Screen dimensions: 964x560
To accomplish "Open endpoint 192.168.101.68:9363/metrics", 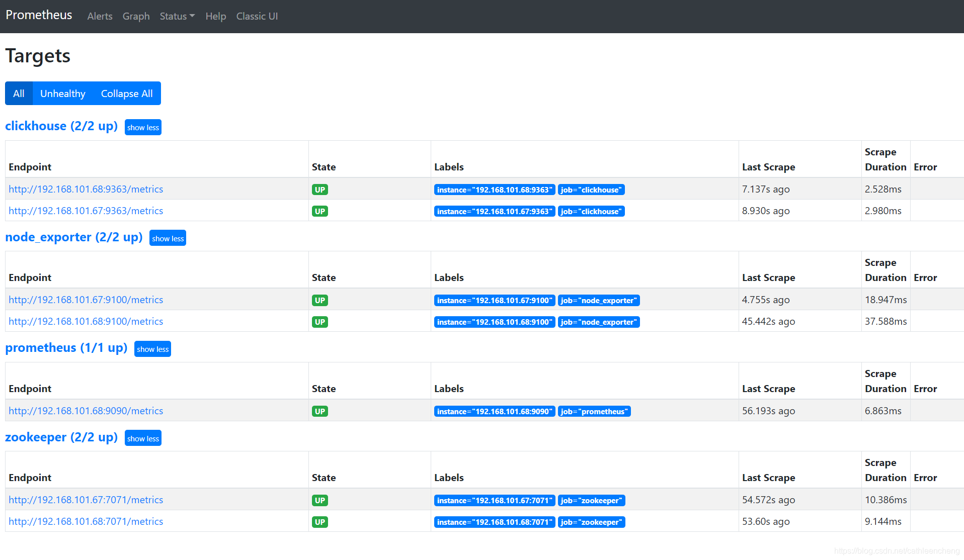I will point(86,189).
